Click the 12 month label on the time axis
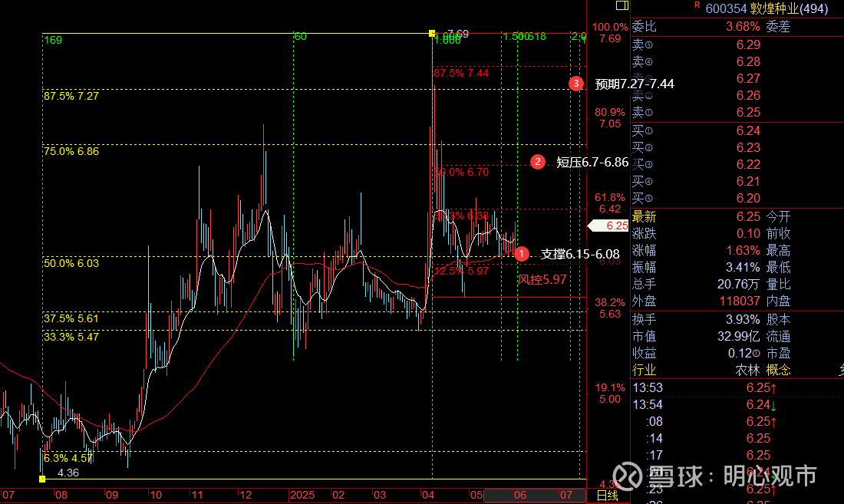The height and width of the screenshot is (504, 844). 246,496
